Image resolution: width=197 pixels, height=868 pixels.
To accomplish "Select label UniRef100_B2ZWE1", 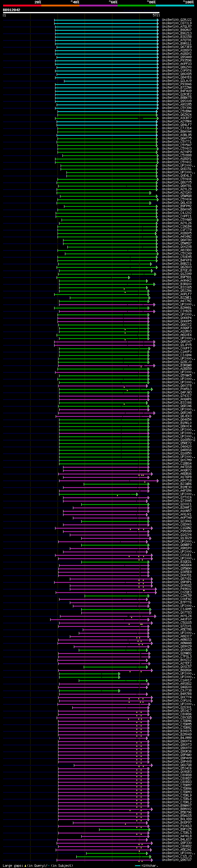I will coord(177,297).
